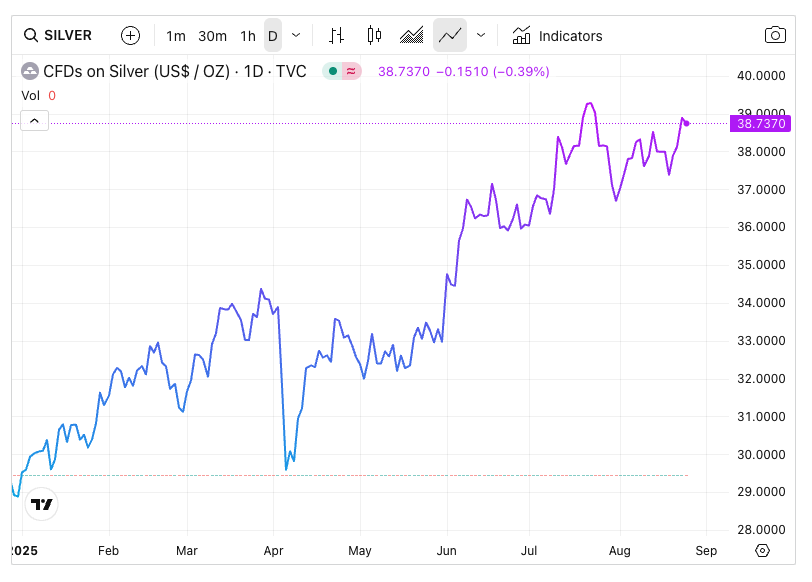
Task: Click the Jun label on time axis
Action: pos(446,550)
